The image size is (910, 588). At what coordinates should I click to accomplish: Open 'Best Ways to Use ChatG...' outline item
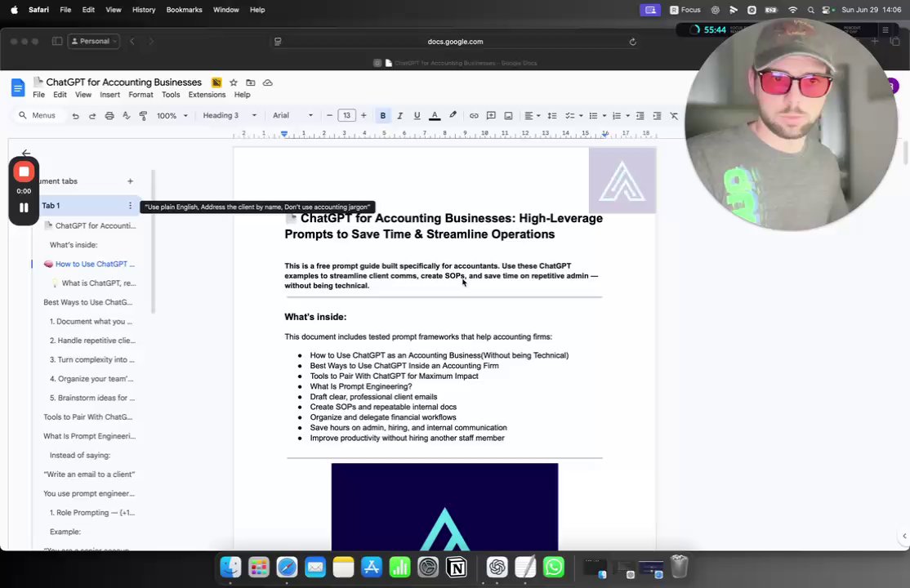coord(87,302)
